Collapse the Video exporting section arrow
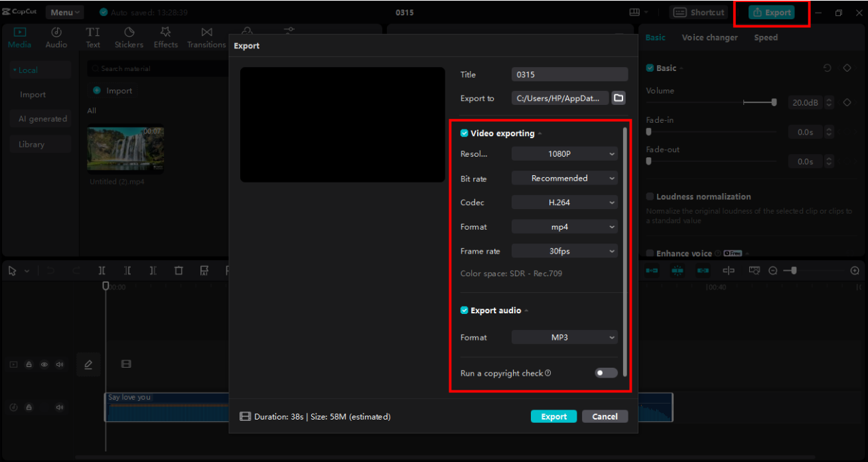 [x=540, y=134]
